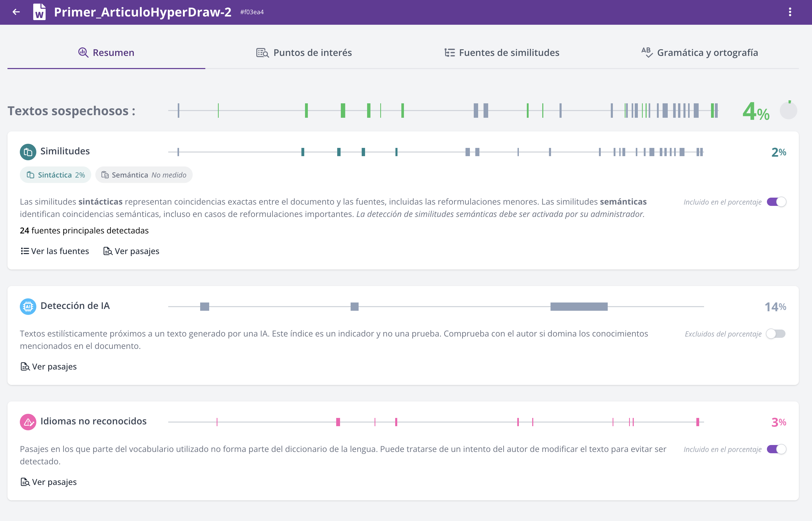Click the Idiomas no reconocidos warning icon
The image size is (812, 521).
[28, 422]
